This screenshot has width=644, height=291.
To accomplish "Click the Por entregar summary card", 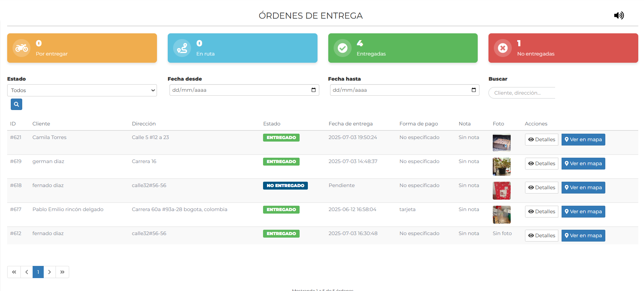I will (x=82, y=48).
